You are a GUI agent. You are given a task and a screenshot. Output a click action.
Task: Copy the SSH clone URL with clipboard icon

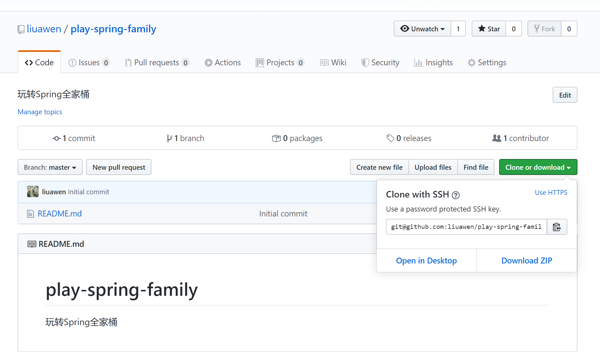point(557,227)
